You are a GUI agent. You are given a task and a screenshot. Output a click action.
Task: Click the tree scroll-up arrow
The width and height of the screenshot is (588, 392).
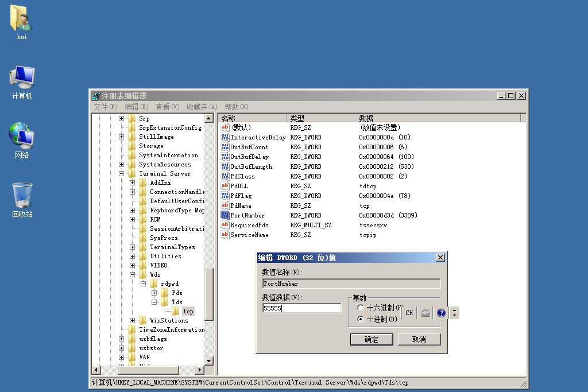[209, 118]
